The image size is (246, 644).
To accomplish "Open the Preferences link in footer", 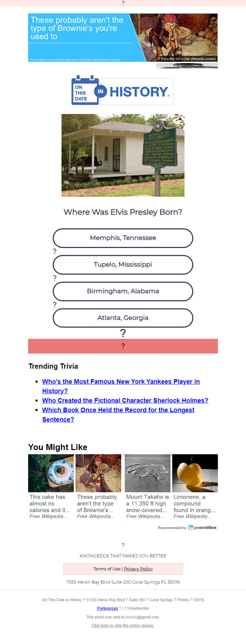I will tap(107, 608).
